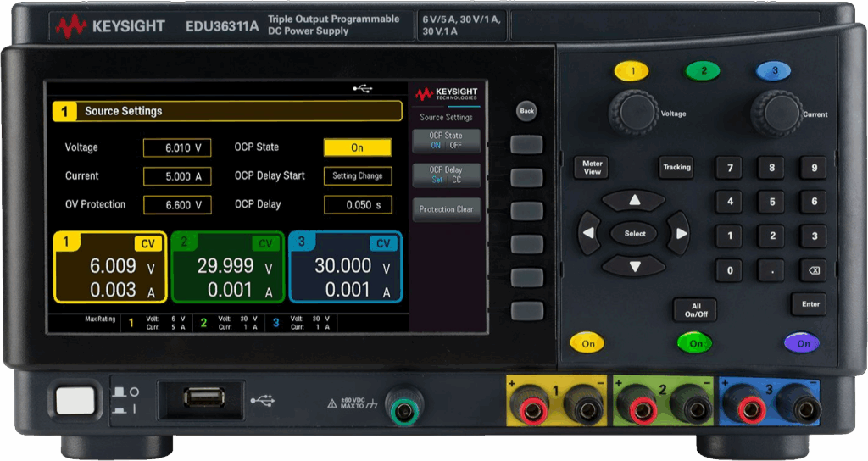Click the fourth blank softkey
The height and width of the screenshot is (461, 868).
526,244
